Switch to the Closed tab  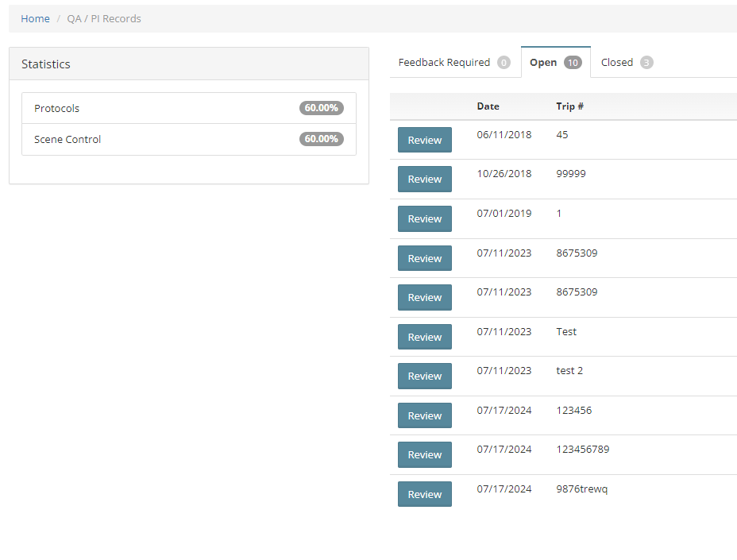[626, 63]
